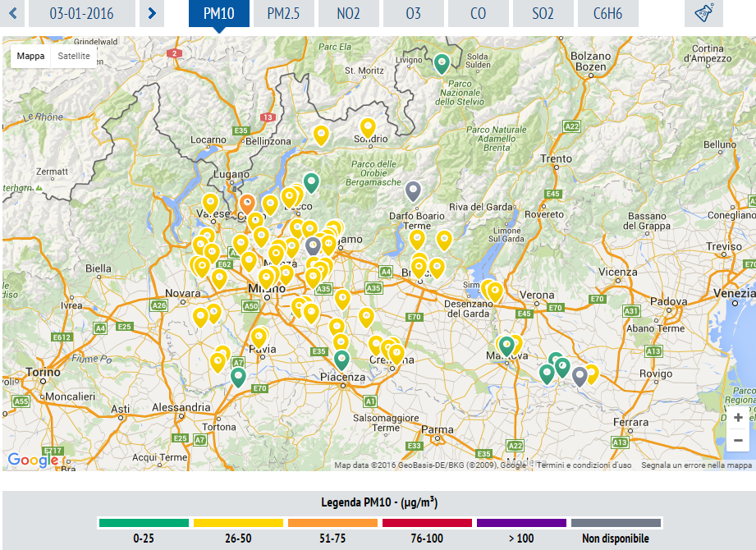
Task: Click the Google logo on map
Action: (33, 460)
